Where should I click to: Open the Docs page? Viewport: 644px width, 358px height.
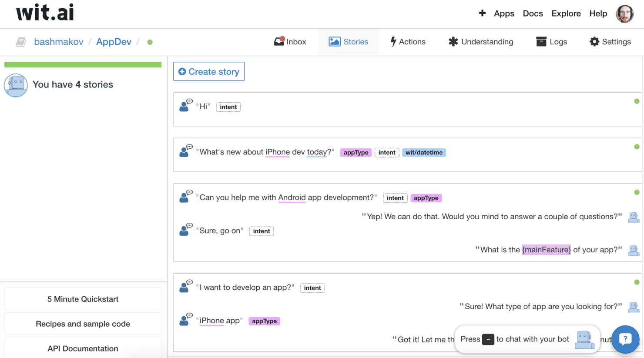pyautogui.click(x=533, y=13)
